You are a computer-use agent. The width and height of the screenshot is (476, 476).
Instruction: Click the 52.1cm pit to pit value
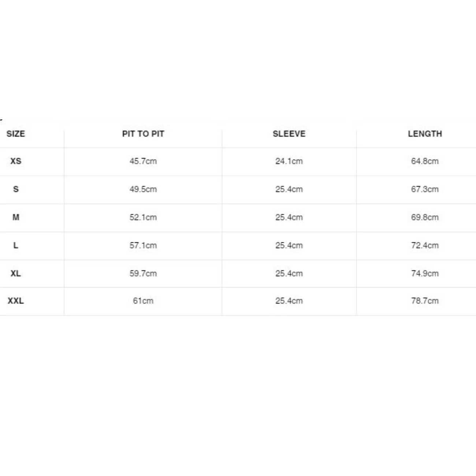(143, 217)
